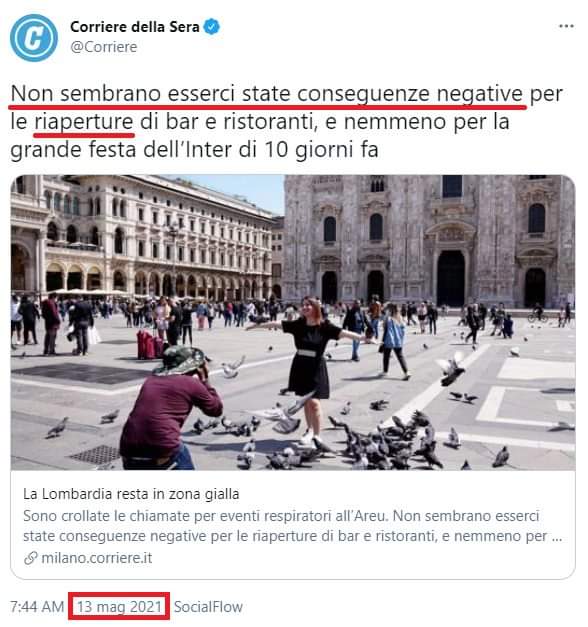588x627 pixels.
Task: Click the photographer in the maroon sweater
Action: tap(169, 408)
